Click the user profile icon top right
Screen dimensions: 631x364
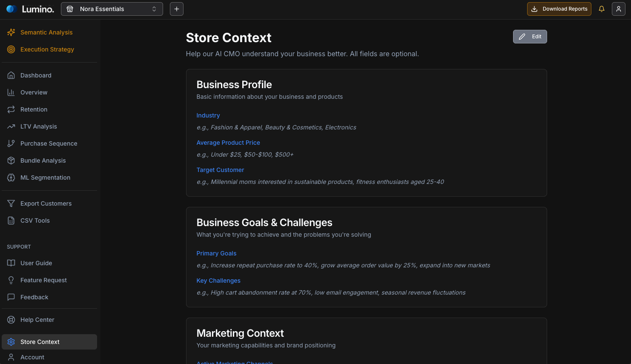click(x=619, y=9)
